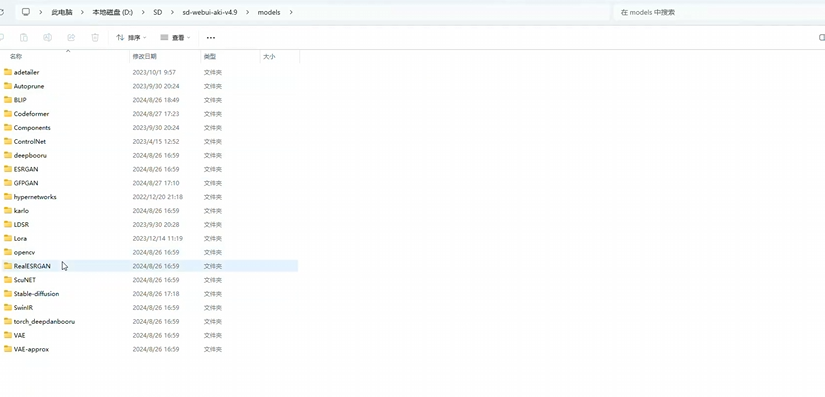This screenshot has height=397, width=825.
Task: Click the date 2023/4/15 12:52
Action: coord(156,141)
